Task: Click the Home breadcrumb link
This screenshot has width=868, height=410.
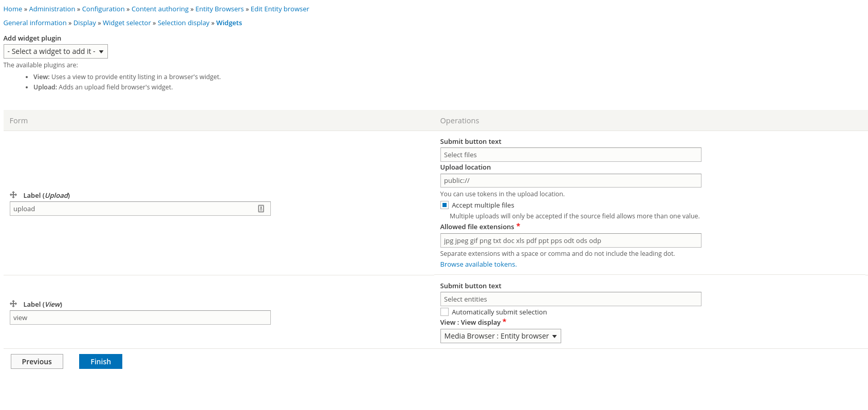Action: click(13, 9)
